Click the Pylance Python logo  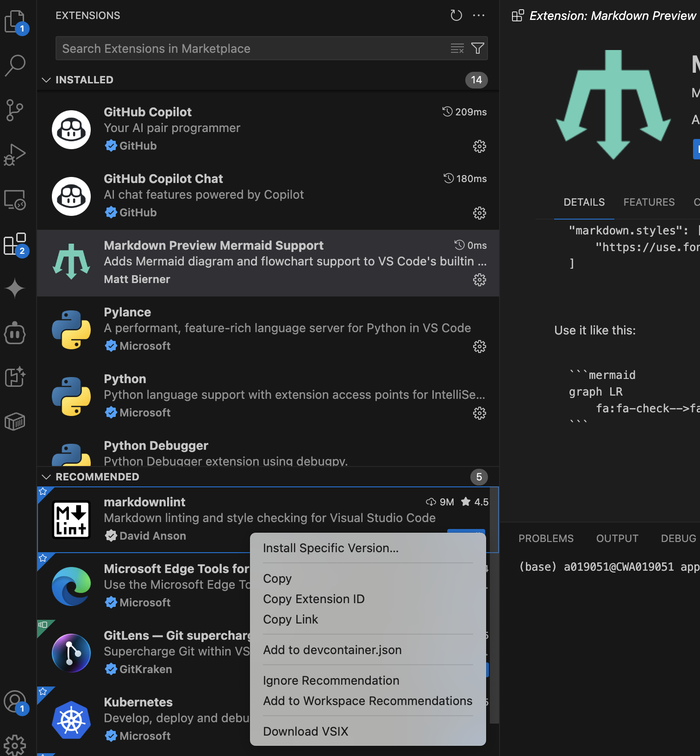pyautogui.click(x=71, y=330)
